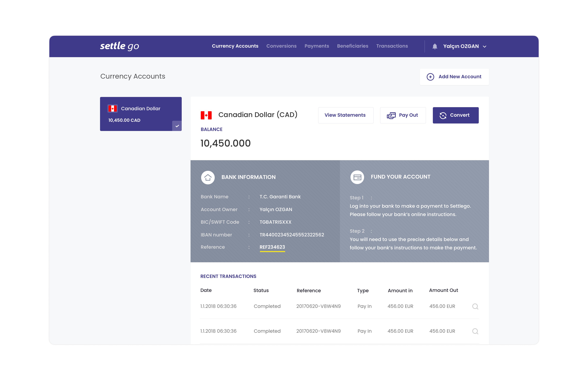Click the Status column header

pyautogui.click(x=261, y=290)
